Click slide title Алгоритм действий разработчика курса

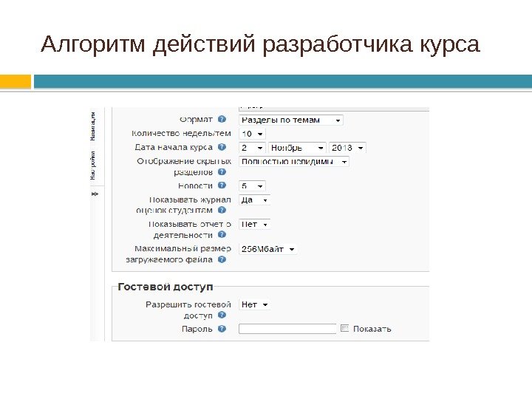260,44
